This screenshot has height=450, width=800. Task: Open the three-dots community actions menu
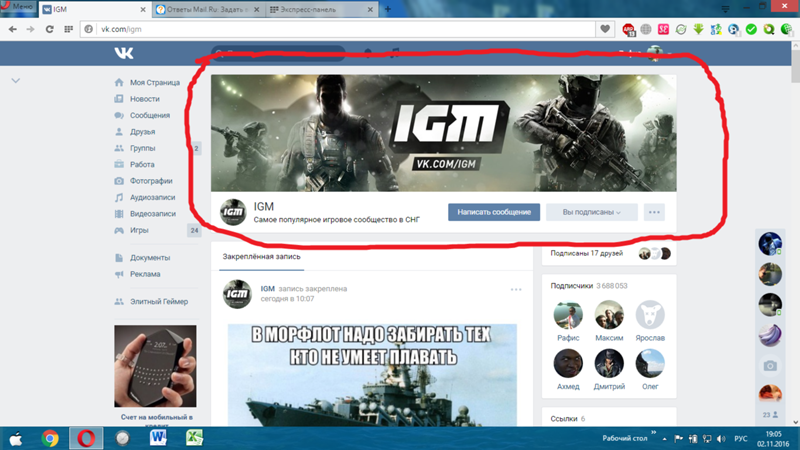(654, 212)
